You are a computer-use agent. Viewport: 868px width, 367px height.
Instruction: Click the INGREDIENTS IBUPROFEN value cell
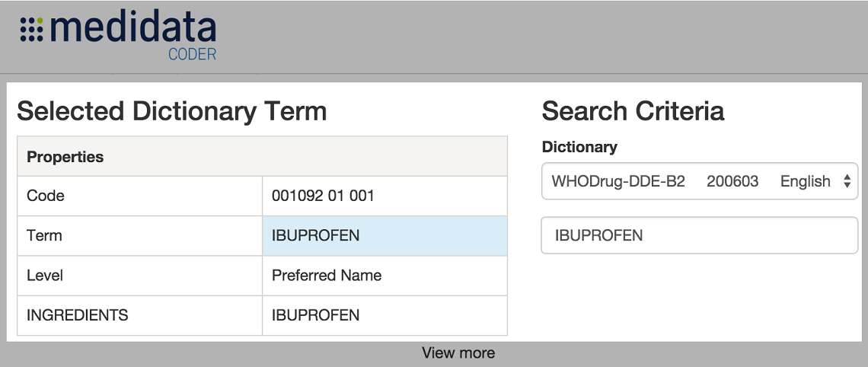point(385,315)
